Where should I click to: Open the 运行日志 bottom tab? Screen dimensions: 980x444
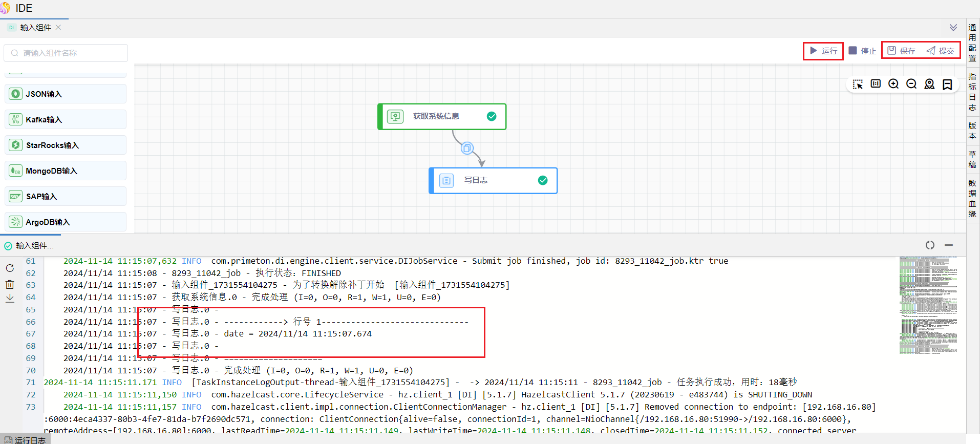(26, 440)
